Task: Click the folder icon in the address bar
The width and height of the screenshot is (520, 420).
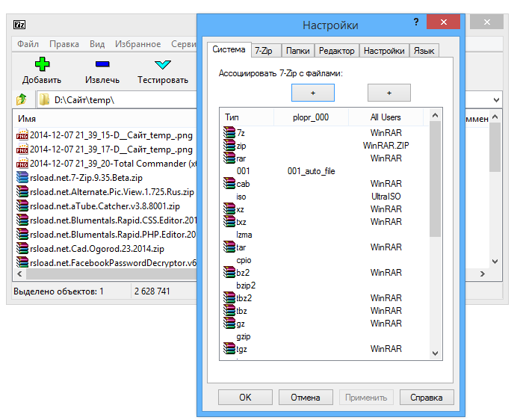Action: (44, 99)
